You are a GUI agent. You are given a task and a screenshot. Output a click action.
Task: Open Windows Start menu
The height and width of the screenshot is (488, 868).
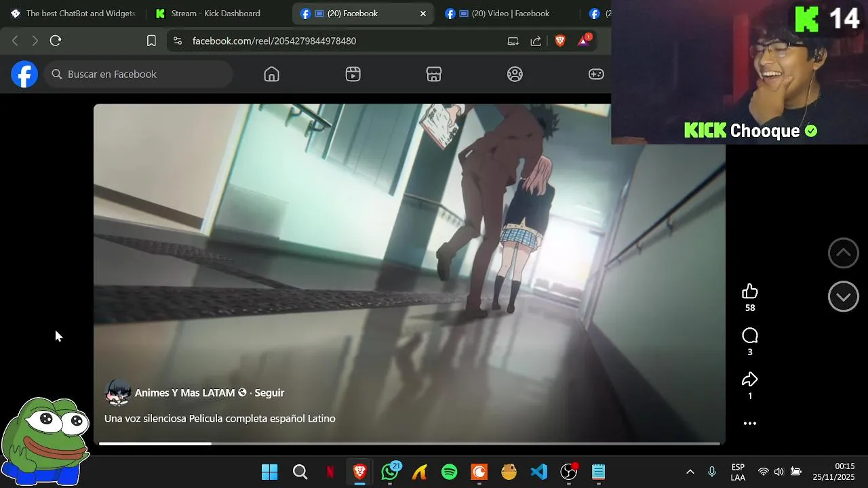(x=269, y=472)
